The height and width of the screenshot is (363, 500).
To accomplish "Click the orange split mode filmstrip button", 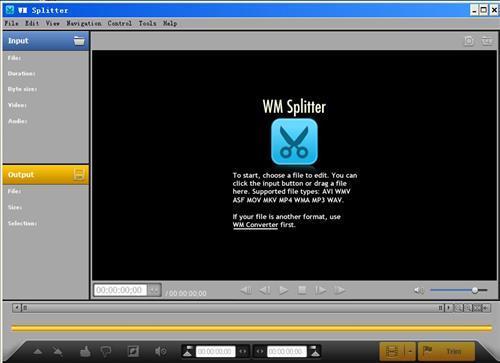I will point(392,351).
